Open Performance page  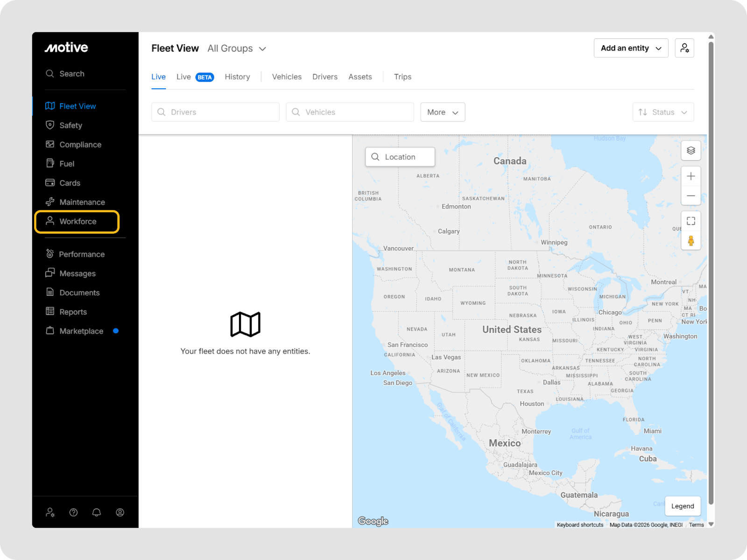pos(75,254)
